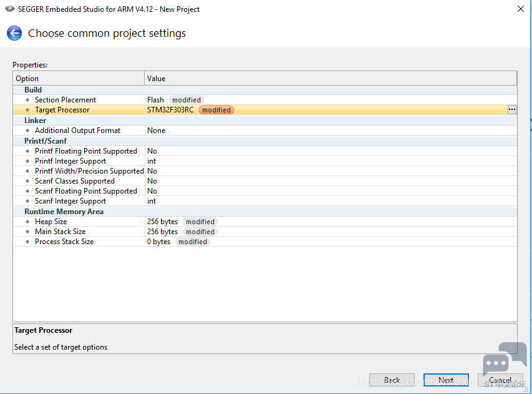Change Printf Floating Point Supported No value
Viewport: 532px width, 394px height.
point(152,151)
